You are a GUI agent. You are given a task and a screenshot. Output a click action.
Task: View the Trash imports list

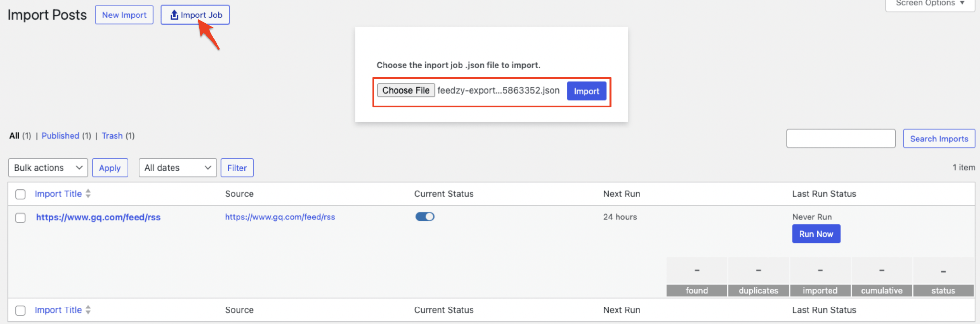coord(112,136)
